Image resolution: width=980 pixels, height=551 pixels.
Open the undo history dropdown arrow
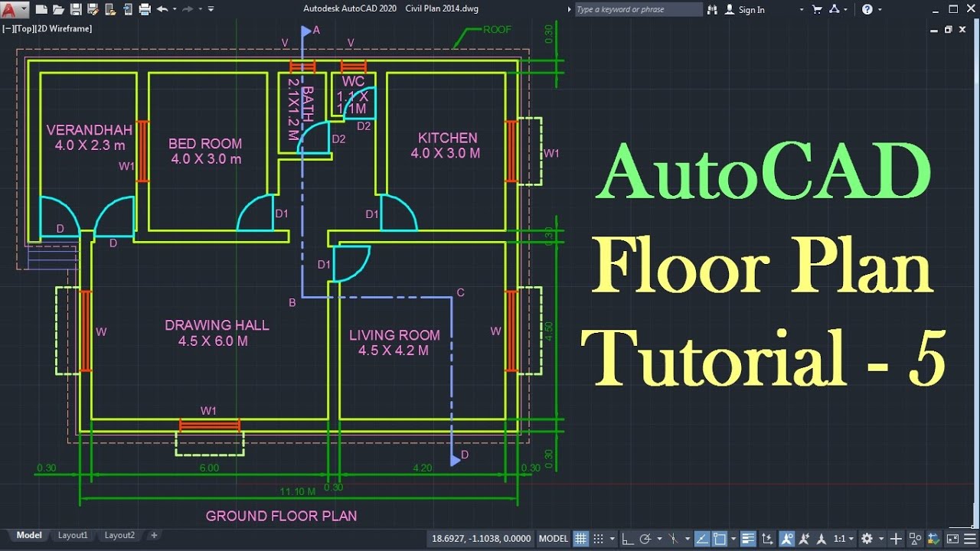click(x=175, y=9)
